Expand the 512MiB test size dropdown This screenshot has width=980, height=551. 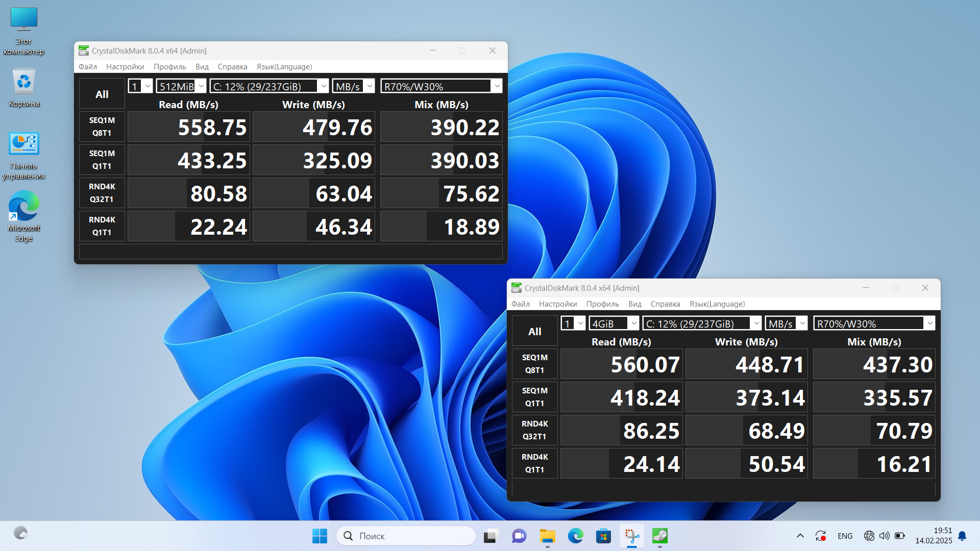pyautogui.click(x=181, y=86)
